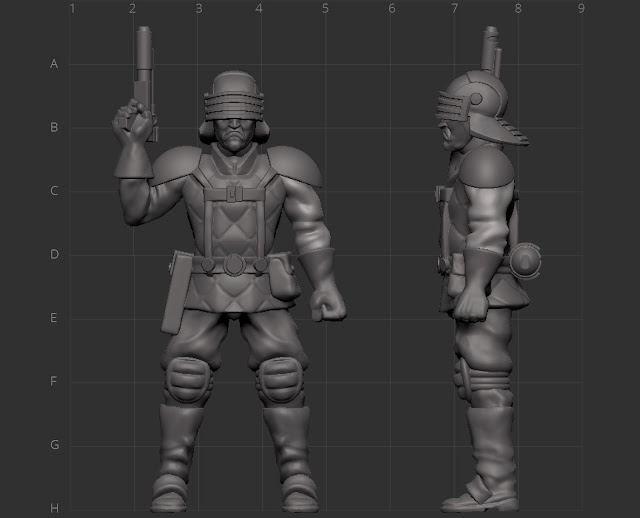Click the row label "A"
This screenshot has height=518, width=640.
coord(54,64)
